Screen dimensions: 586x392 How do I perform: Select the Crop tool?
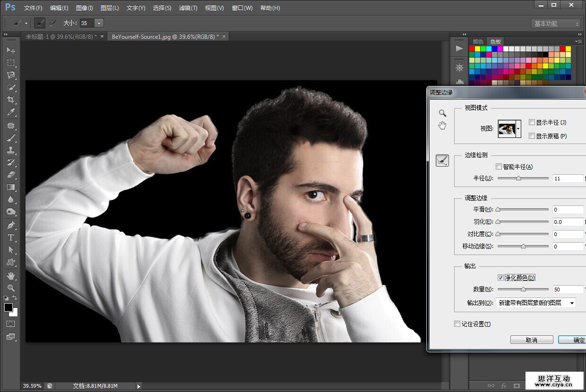(x=11, y=100)
